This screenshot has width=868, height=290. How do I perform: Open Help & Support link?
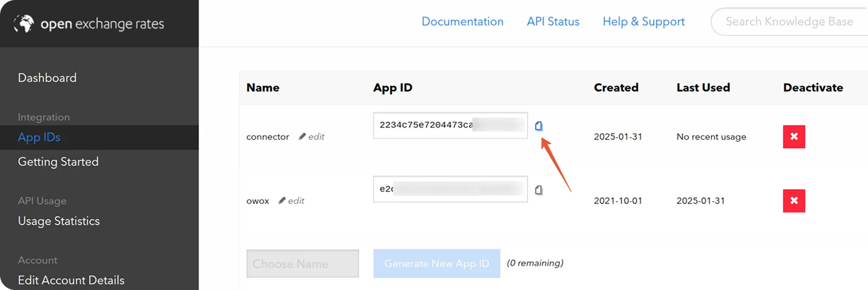643,22
